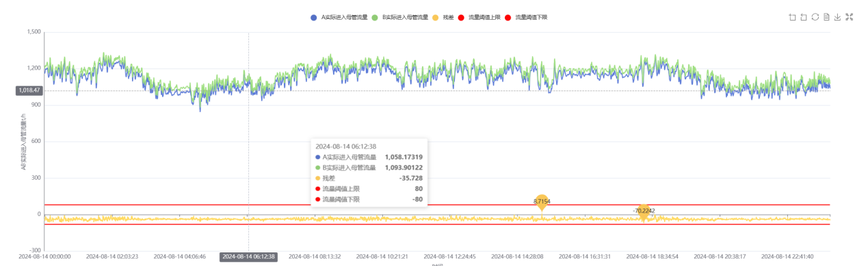868x266 pixels.
Task: Click x-axis label 2024-08-14 22:41:40
Action: (x=788, y=256)
